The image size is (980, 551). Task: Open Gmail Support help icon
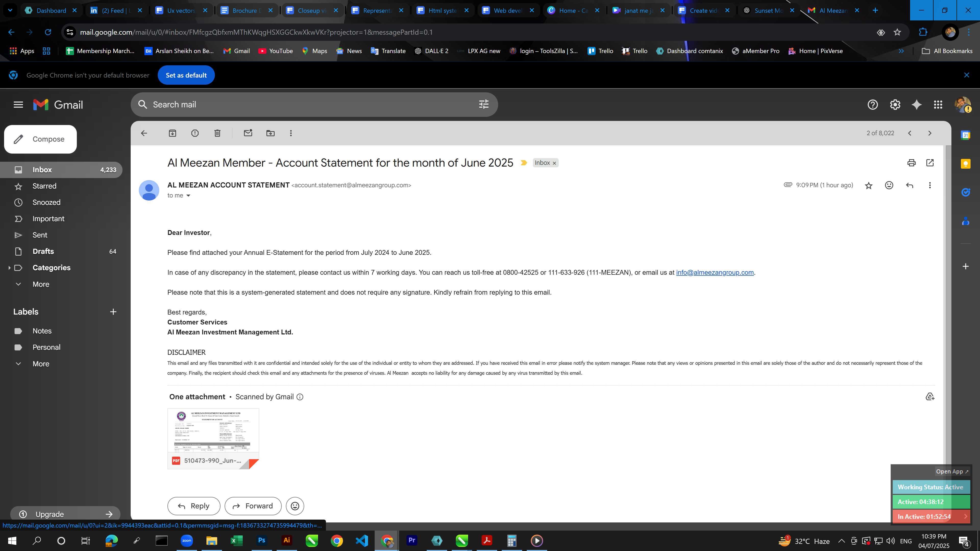tap(873, 105)
